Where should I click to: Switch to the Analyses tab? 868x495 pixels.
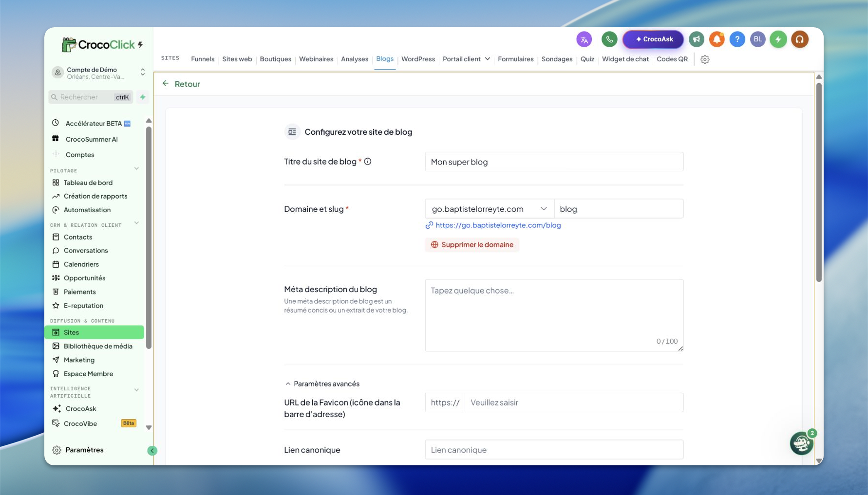click(355, 59)
